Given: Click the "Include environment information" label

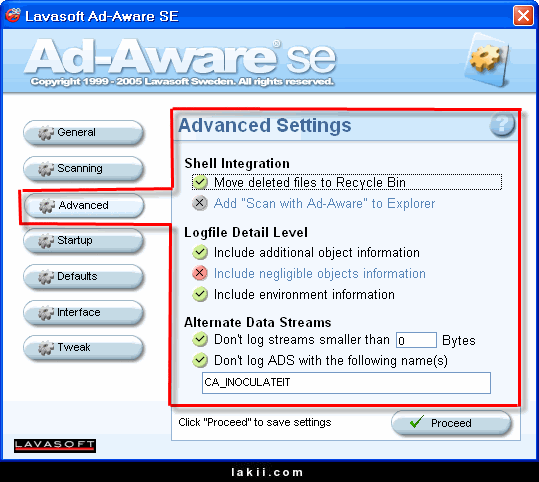Looking at the screenshot, I should (304, 295).
